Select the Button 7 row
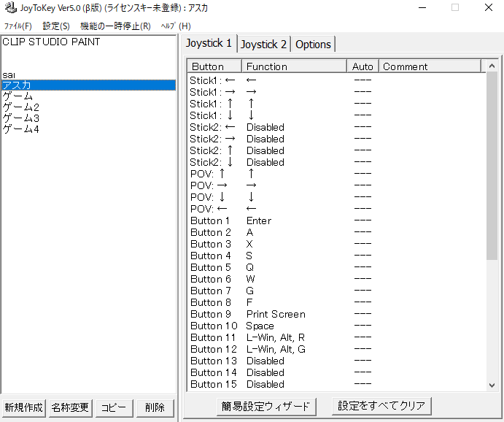The image size is (504, 422). tap(336, 291)
